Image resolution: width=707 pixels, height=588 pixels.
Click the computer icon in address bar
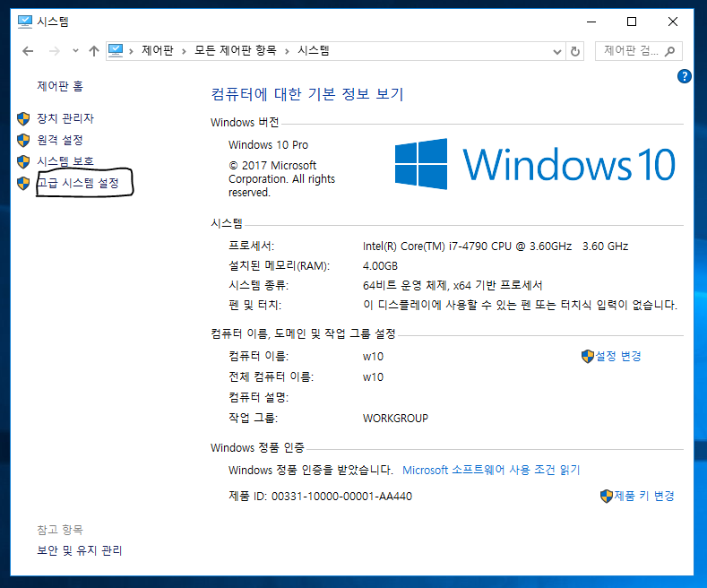[116, 50]
